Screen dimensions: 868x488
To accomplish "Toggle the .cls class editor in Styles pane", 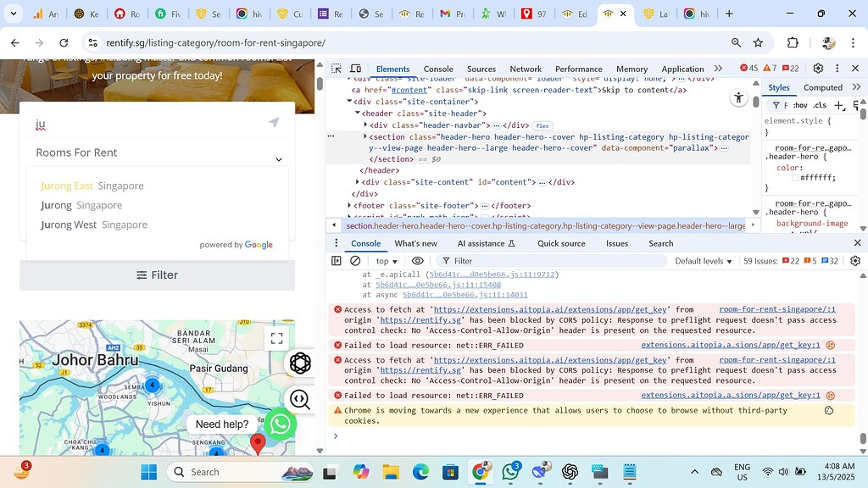I will (x=819, y=104).
